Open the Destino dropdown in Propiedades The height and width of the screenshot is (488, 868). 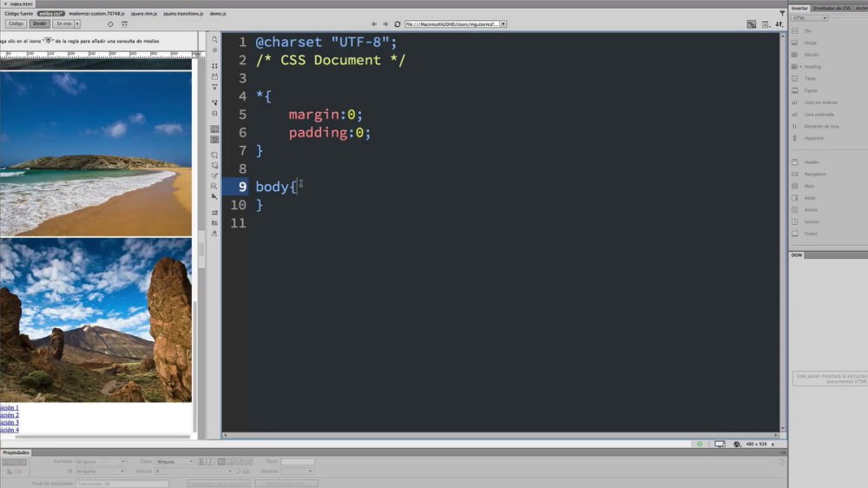click(x=297, y=472)
